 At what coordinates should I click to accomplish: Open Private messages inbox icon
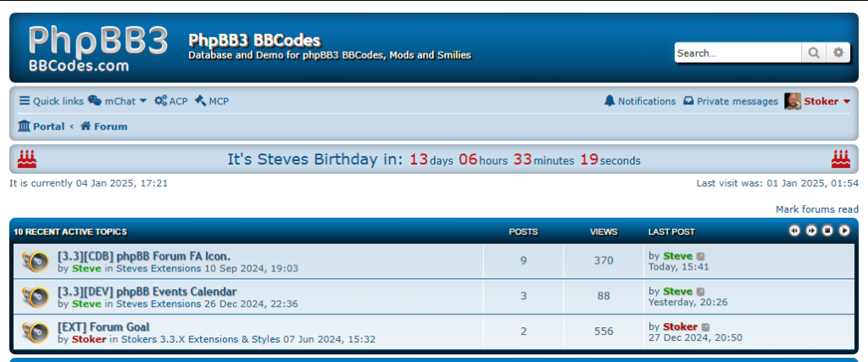pos(688,101)
